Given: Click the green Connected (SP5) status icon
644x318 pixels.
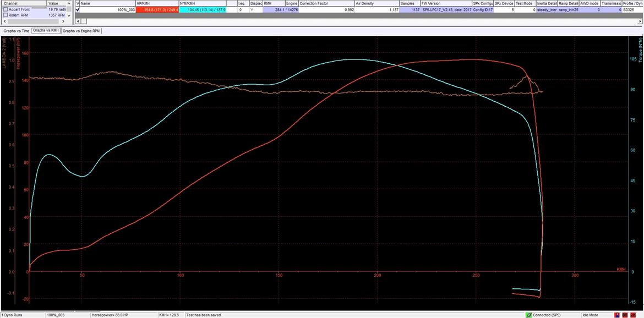Looking at the screenshot, I should [528, 315].
